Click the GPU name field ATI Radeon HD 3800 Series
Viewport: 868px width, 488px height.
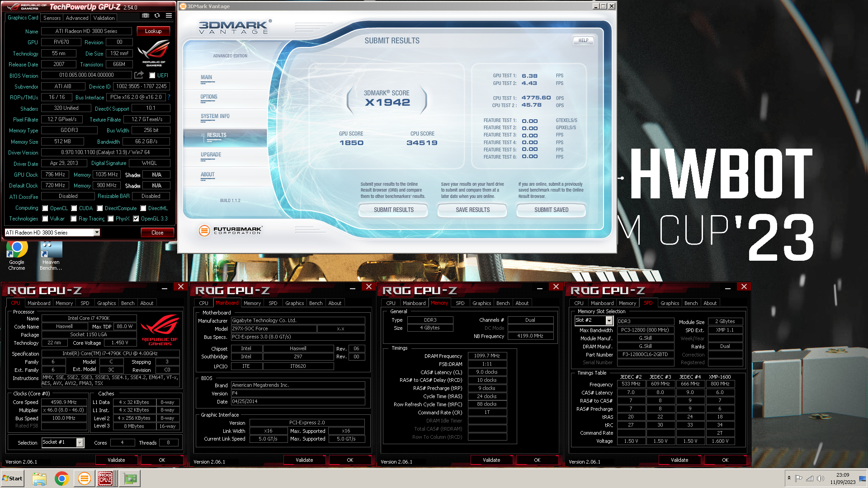(86, 31)
